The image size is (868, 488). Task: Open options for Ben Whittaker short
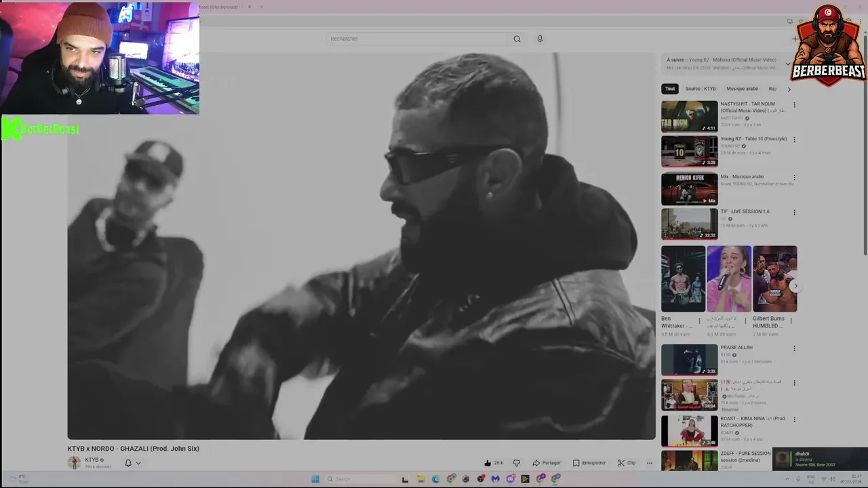[x=699, y=321]
